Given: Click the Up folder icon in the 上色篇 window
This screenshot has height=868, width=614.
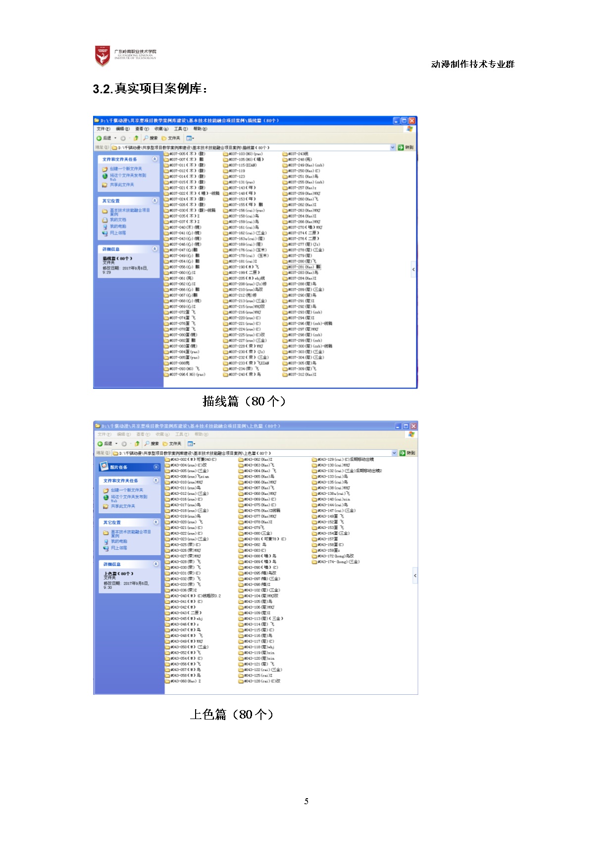Looking at the screenshot, I should (x=137, y=444).
